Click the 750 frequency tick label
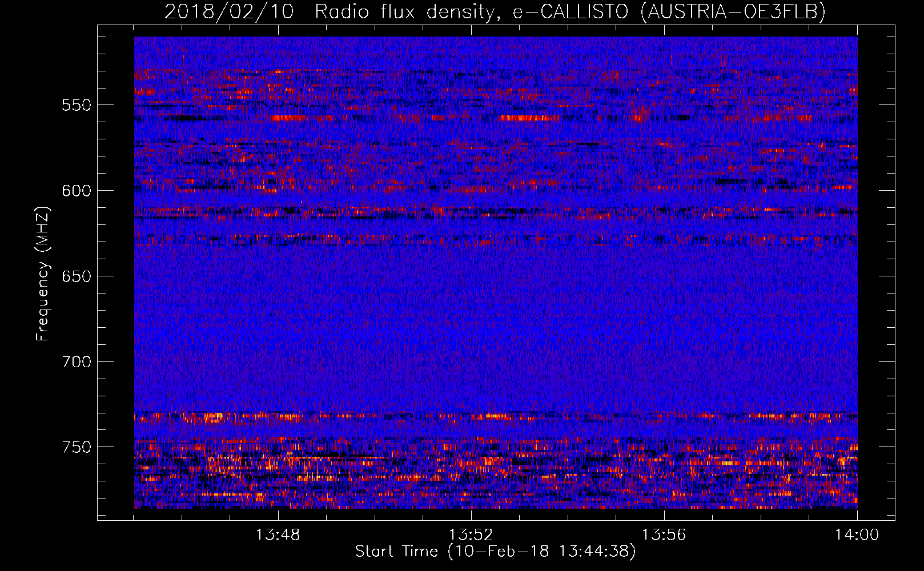This screenshot has width=924, height=571. click(x=77, y=447)
